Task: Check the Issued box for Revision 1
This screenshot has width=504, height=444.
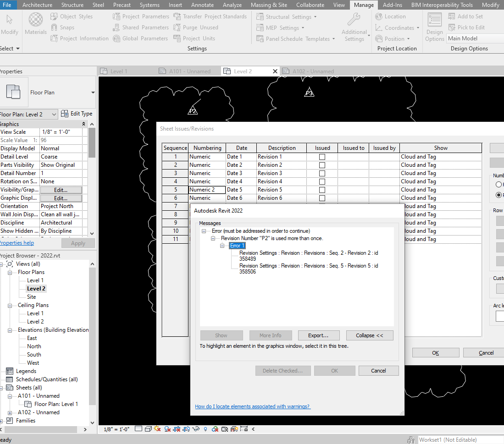Action: pos(322,156)
